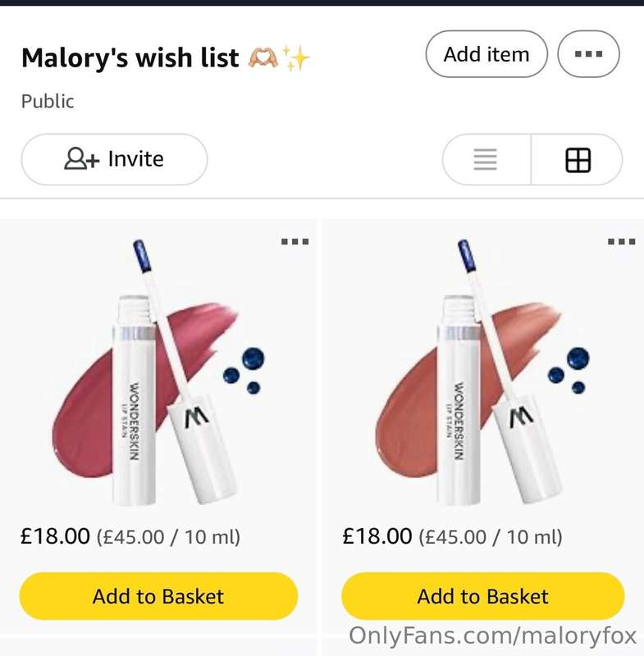Invite someone to the wish list
644x656 pixels.
tap(114, 159)
